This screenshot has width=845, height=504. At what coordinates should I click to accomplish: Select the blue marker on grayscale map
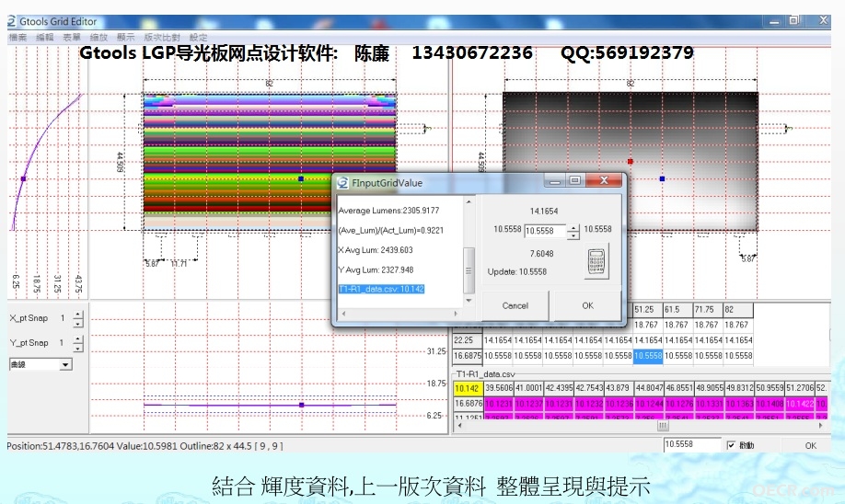pyautogui.click(x=662, y=178)
